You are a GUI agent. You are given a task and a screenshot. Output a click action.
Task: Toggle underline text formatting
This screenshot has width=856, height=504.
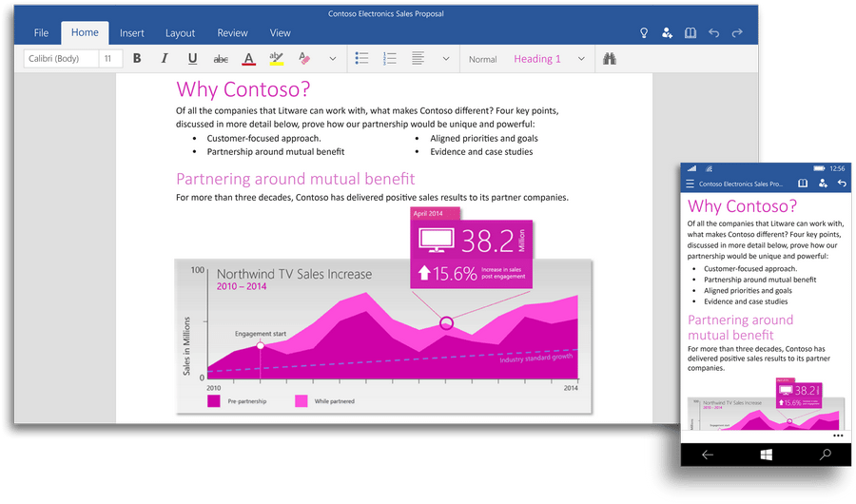click(192, 59)
